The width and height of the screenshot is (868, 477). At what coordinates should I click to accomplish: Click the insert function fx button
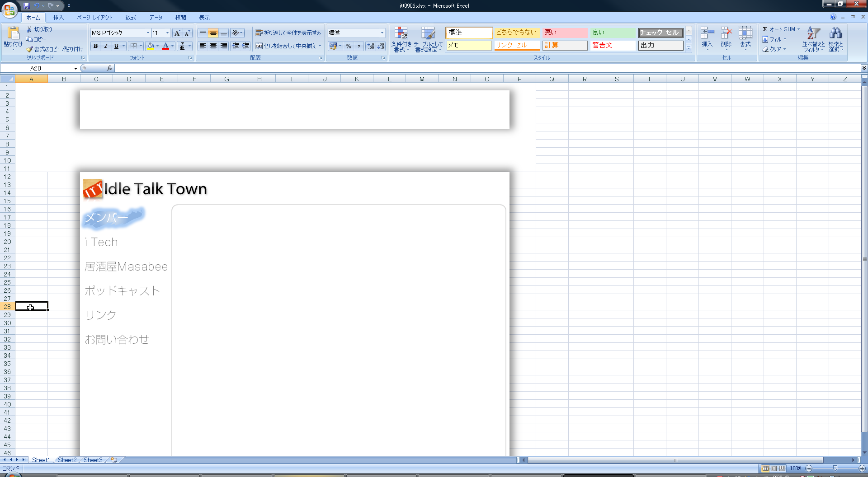109,68
